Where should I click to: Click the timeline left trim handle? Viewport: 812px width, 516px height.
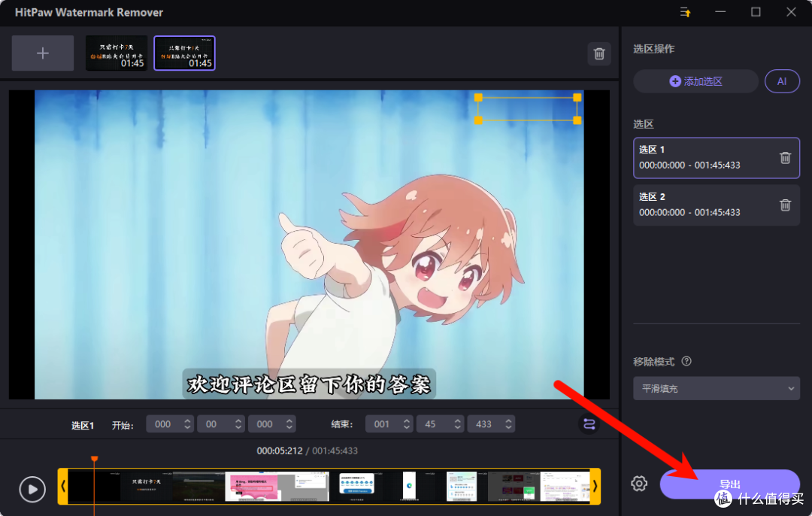(x=62, y=487)
